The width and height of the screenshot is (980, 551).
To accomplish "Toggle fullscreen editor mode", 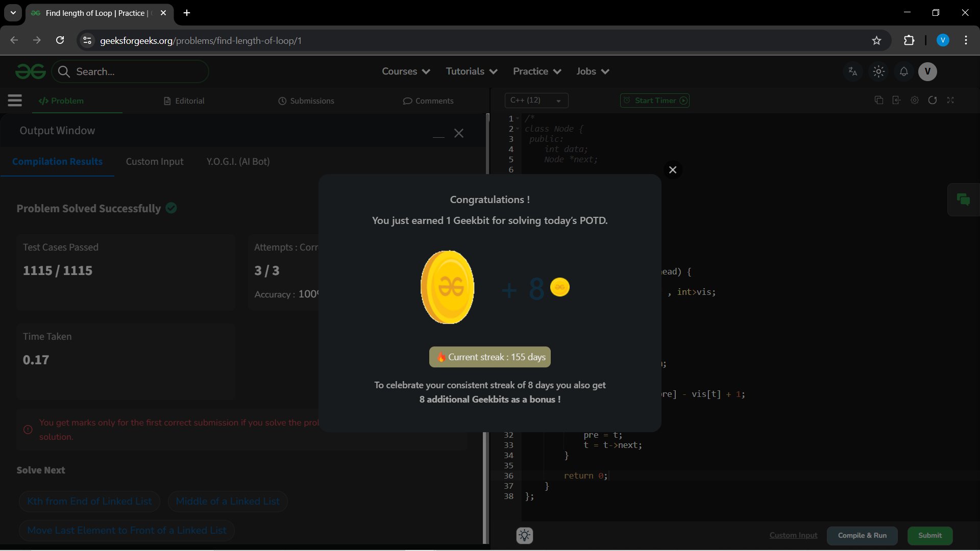I will (950, 101).
